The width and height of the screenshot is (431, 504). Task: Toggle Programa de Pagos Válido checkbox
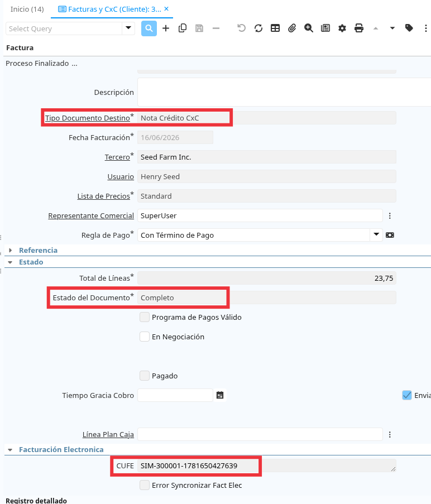coord(144,317)
